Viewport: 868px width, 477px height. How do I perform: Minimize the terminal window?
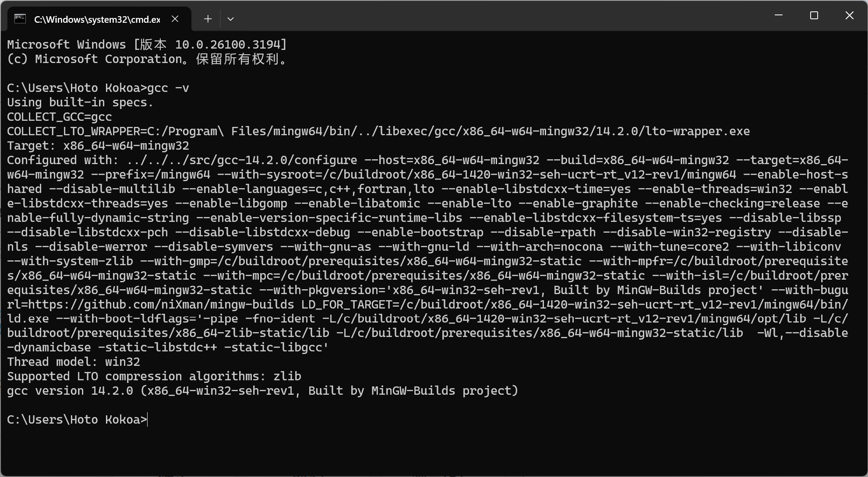(778, 15)
